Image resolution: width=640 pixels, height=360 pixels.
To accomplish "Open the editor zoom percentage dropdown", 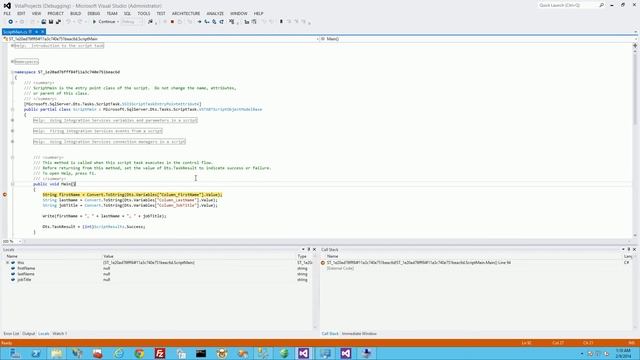I will pyautogui.click(x=20, y=241).
